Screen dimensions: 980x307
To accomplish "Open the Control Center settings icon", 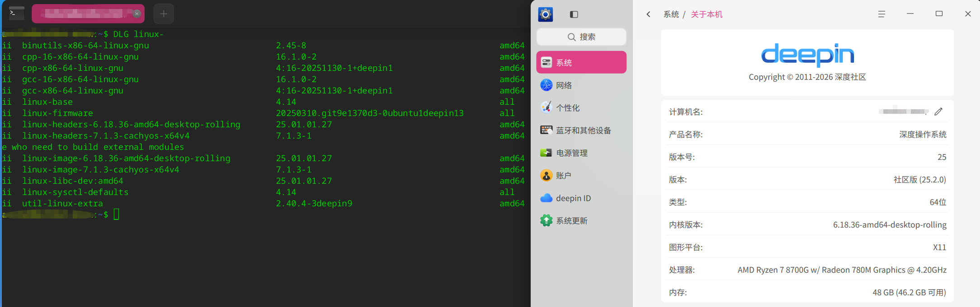I will point(546,14).
